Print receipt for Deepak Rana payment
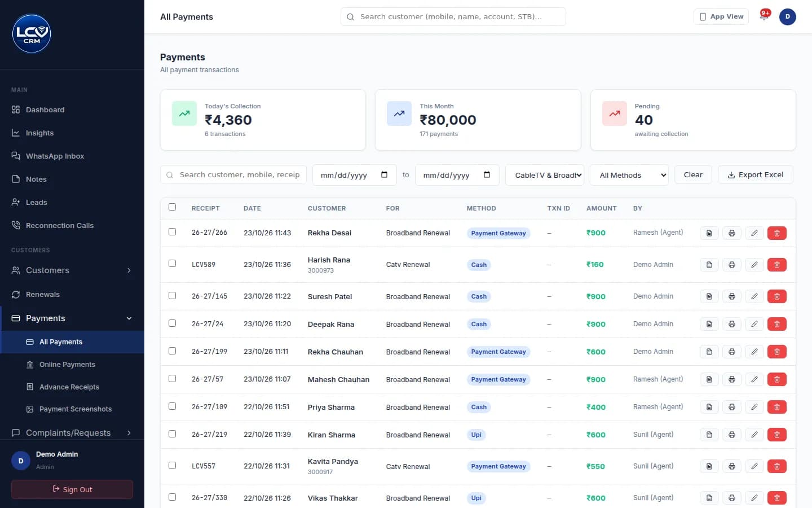Screen dimensions: 812x508 click(732, 324)
